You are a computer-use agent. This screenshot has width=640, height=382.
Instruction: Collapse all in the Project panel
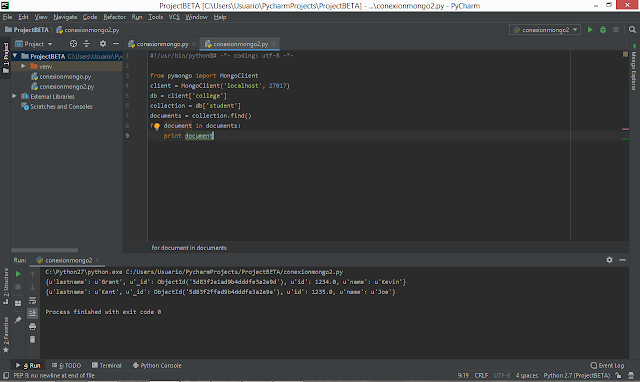87,44
